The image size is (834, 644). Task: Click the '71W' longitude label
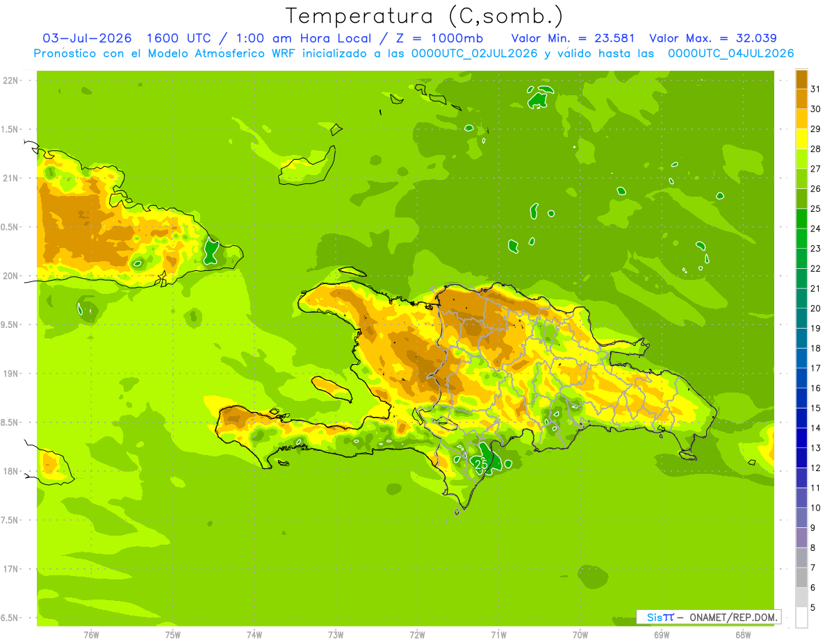click(498, 634)
